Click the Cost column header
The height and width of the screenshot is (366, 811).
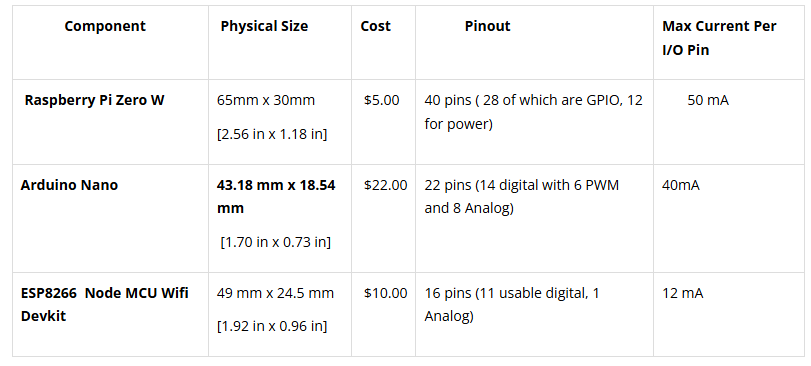point(376,26)
